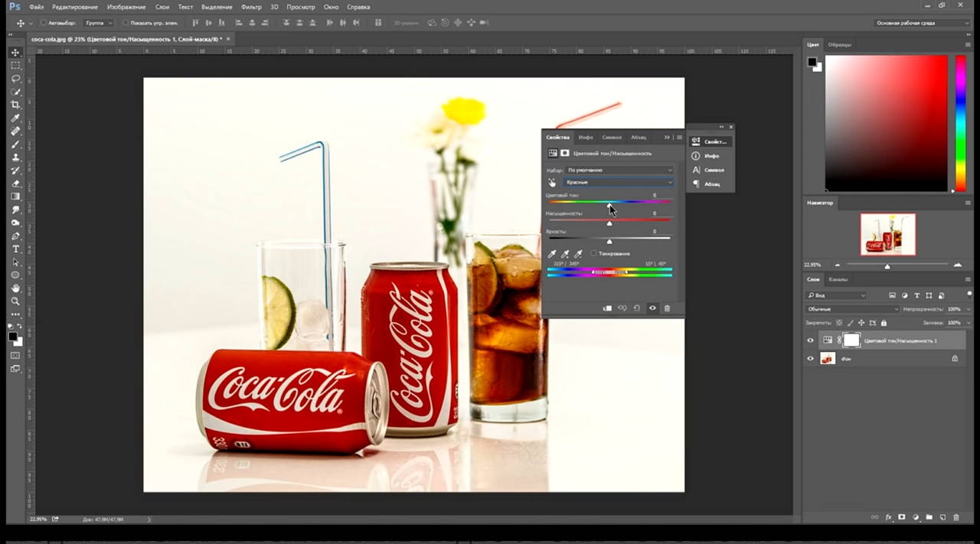Click the subtract-from-sample eyedropper with minus
This screenshot has height=544, width=980.
tap(578, 253)
